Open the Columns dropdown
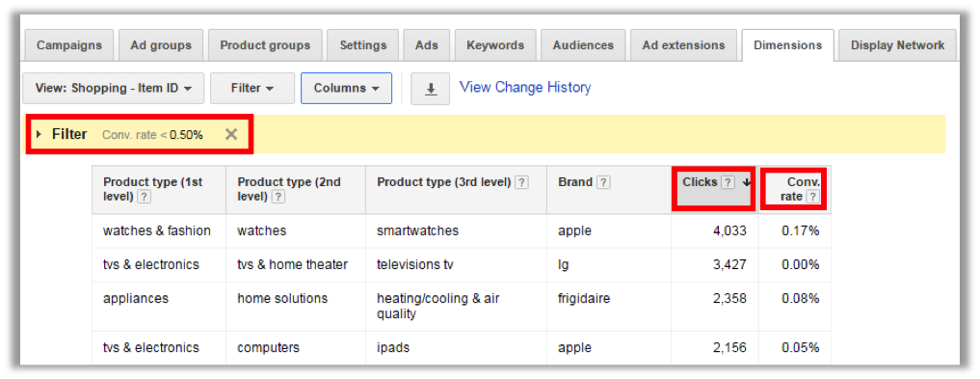 (346, 89)
